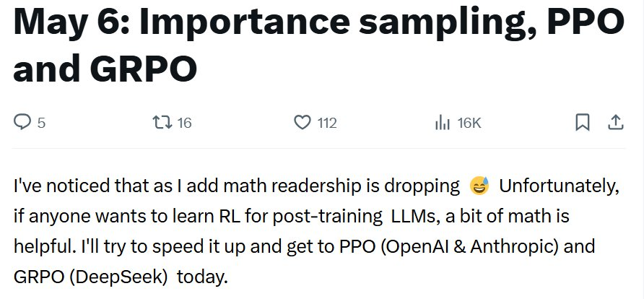Click the repost count showing 16
Viewport: 644px width, 299px height.
[x=184, y=123]
